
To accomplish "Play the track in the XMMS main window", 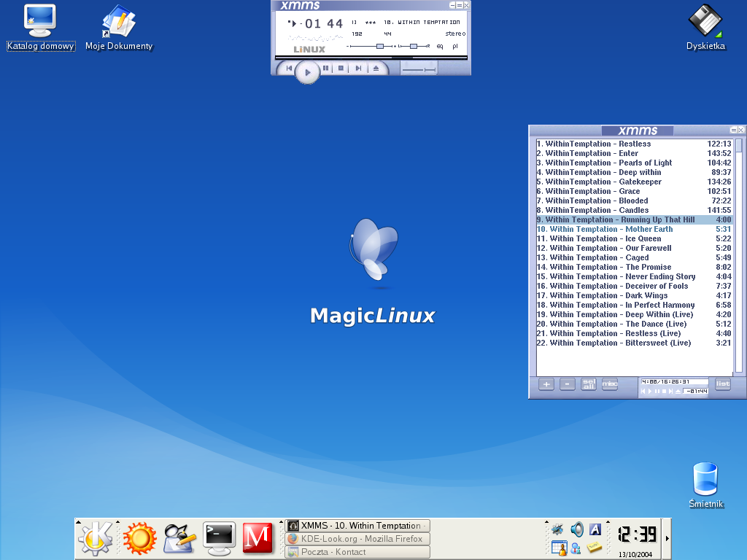I will tap(307, 72).
